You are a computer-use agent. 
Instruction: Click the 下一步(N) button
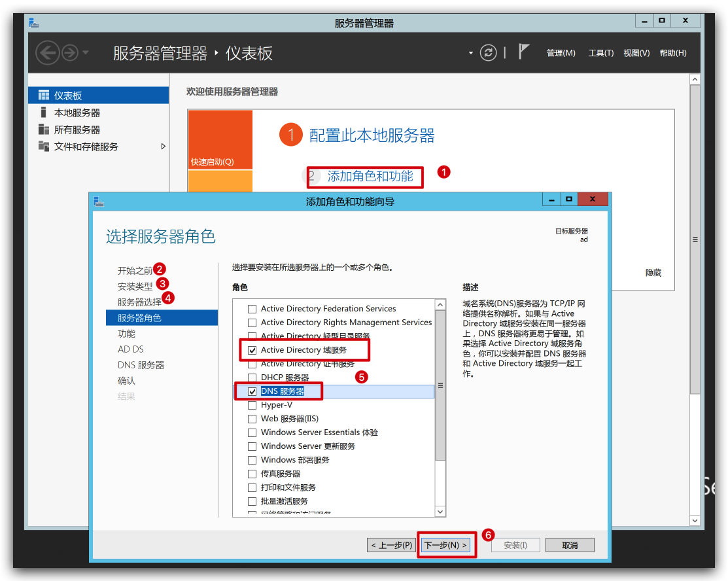[x=445, y=545]
